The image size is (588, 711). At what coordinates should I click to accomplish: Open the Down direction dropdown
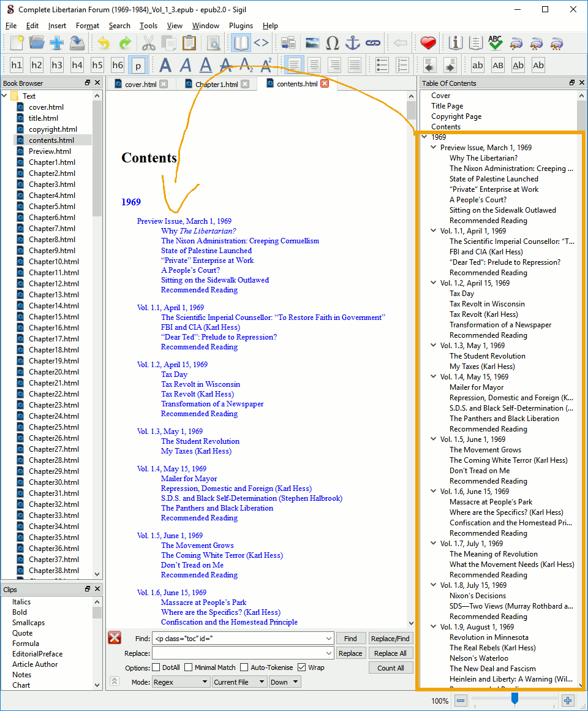pyautogui.click(x=284, y=682)
